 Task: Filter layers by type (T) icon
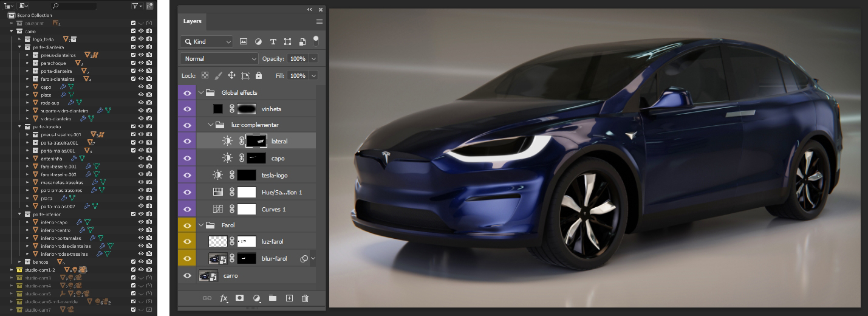pos(273,42)
